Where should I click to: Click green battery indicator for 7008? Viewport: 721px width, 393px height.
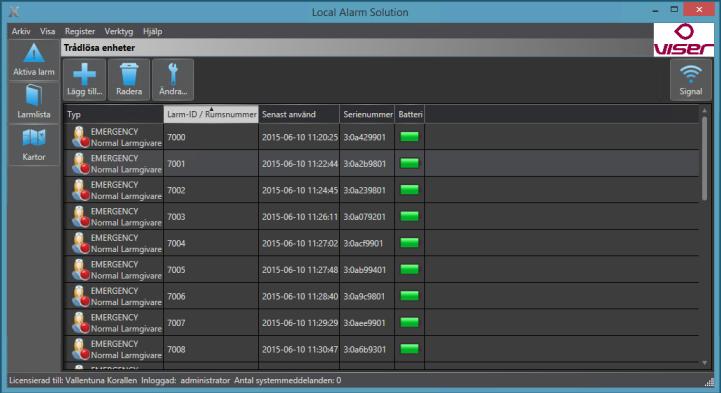click(x=409, y=349)
